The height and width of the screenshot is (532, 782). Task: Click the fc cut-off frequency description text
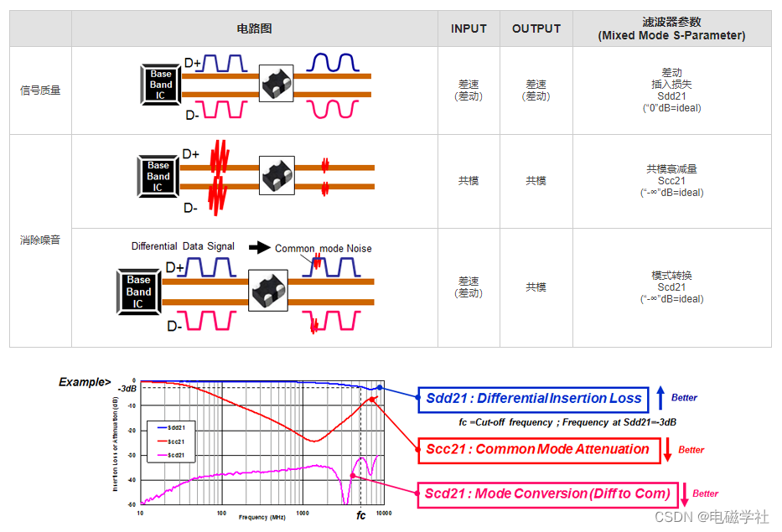pos(567,423)
